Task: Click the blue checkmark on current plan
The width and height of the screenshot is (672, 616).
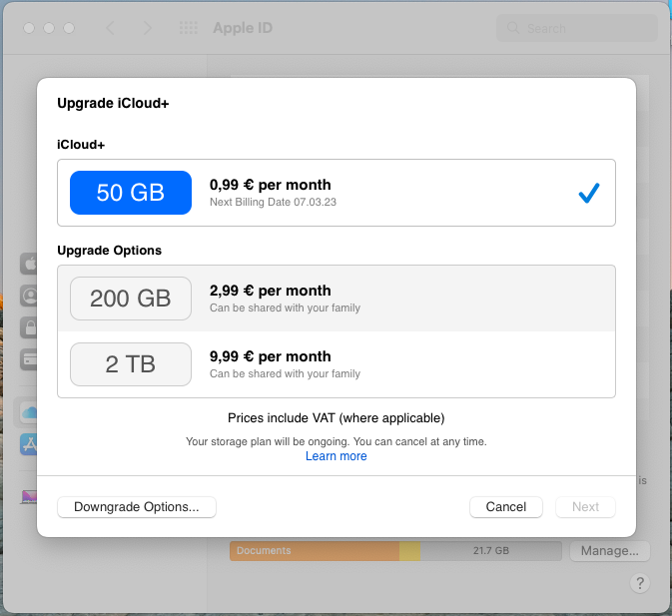Action: (x=589, y=193)
